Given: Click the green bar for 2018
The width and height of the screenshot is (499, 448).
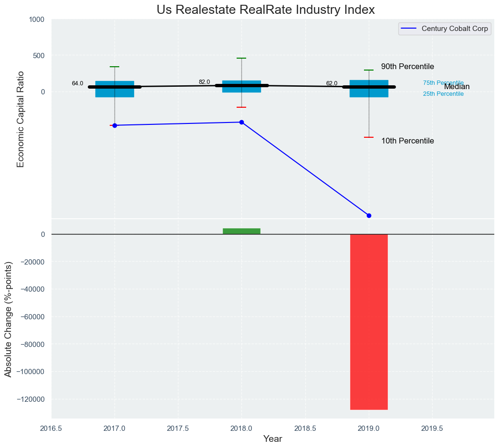Looking at the screenshot, I should tap(241, 231).
